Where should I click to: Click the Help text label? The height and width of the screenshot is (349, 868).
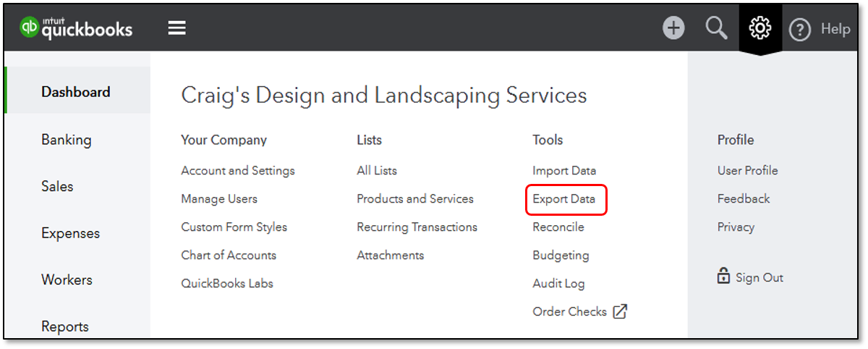pyautogui.click(x=835, y=29)
